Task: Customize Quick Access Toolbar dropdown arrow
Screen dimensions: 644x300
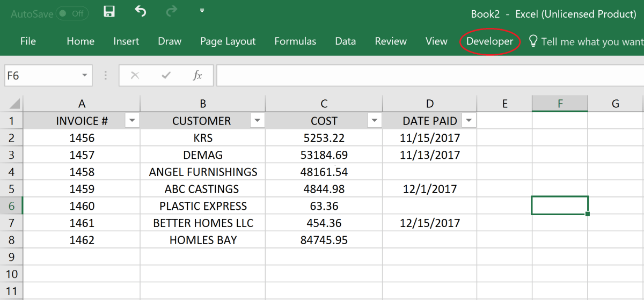Action: coord(202,11)
